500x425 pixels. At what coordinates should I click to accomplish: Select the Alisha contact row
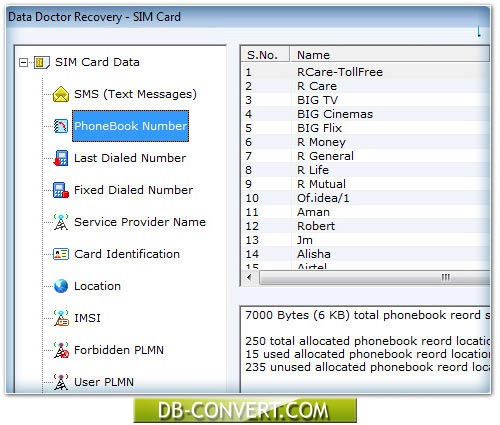365,254
